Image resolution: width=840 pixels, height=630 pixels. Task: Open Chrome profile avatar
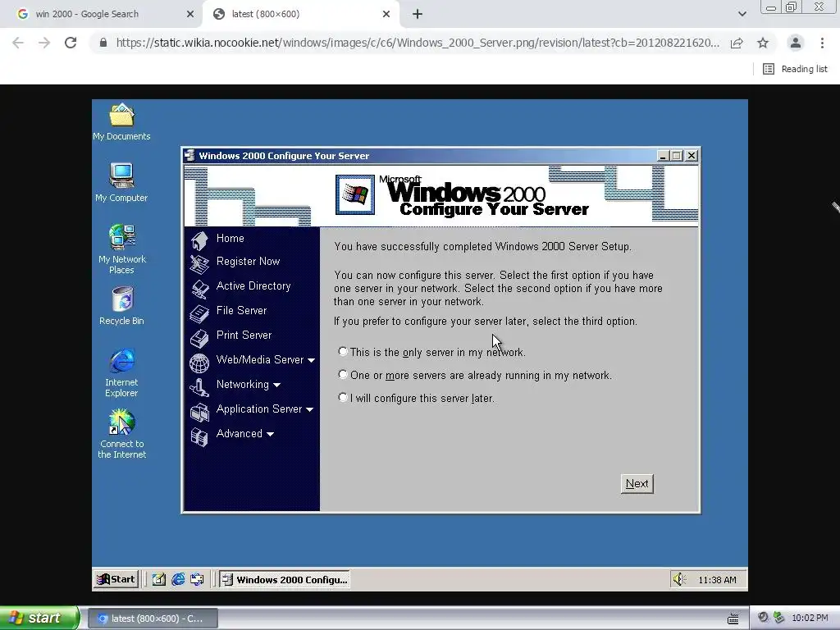click(x=796, y=43)
